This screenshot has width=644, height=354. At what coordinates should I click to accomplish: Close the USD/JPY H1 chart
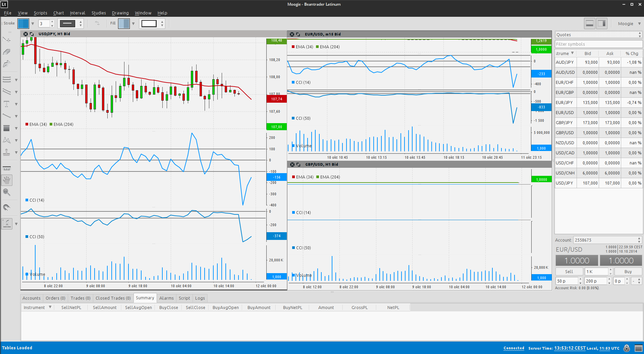pos(25,34)
